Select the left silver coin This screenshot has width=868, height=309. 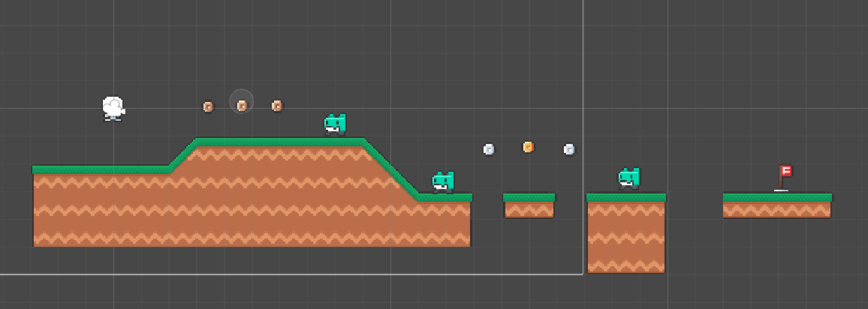point(489,149)
